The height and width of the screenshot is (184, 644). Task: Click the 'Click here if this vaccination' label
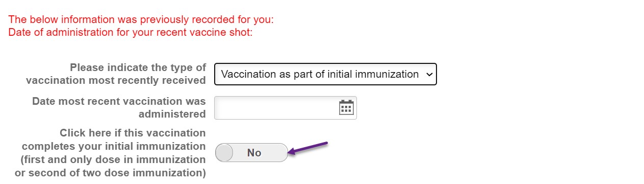(x=133, y=133)
